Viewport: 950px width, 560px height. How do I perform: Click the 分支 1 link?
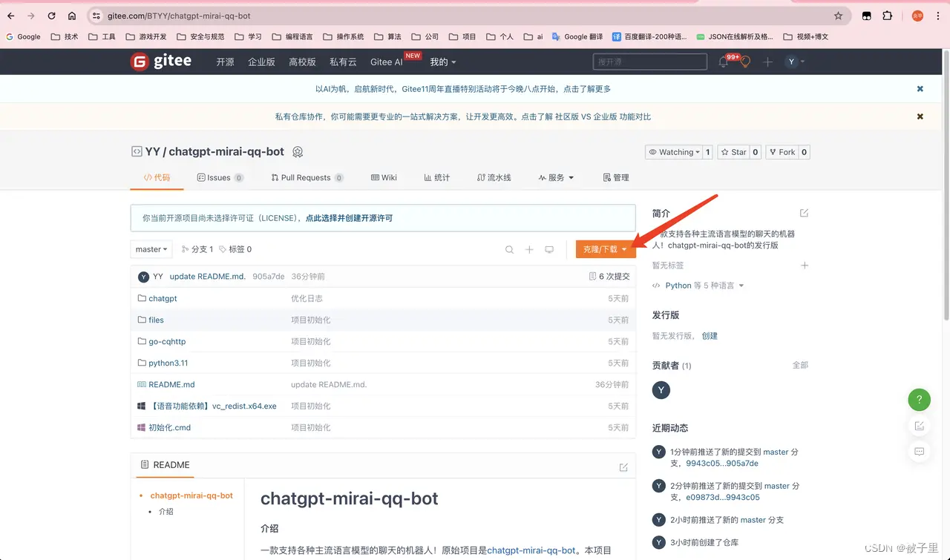[197, 249]
